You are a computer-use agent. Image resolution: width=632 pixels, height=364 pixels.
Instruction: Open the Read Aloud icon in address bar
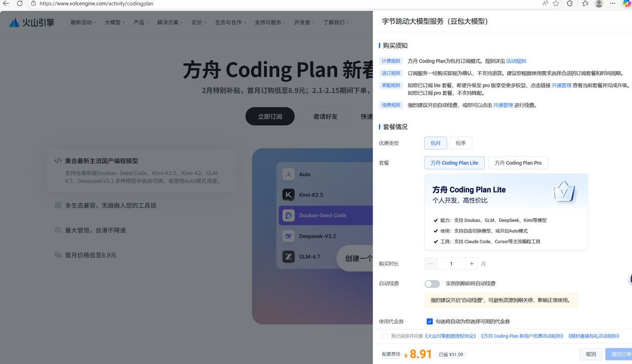coord(545,3)
